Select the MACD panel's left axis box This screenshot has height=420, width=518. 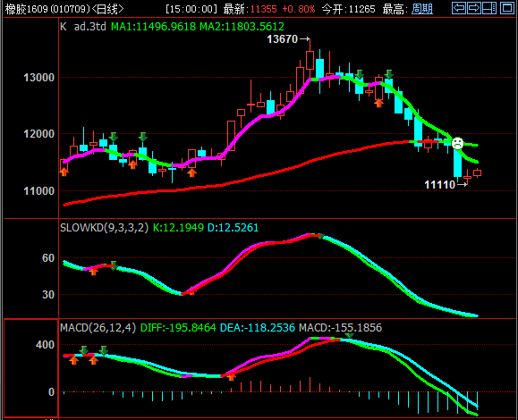click(31, 368)
